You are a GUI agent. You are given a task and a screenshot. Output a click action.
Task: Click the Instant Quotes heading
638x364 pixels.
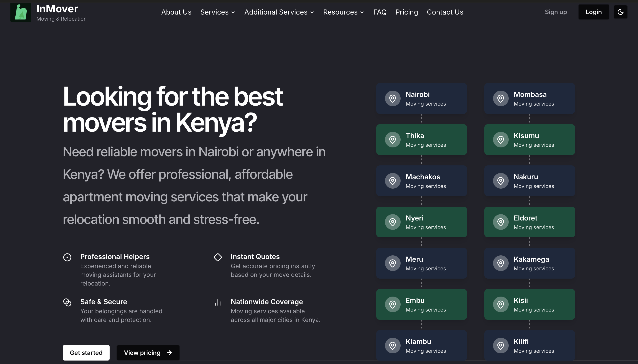pos(255,257)
